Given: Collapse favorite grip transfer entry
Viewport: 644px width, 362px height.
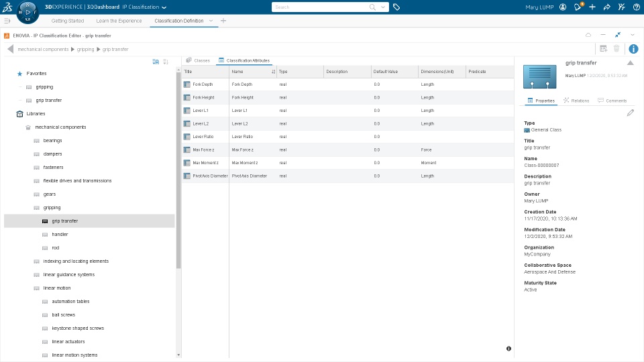Looking at the screenshot, I should (x=20, y=100).
